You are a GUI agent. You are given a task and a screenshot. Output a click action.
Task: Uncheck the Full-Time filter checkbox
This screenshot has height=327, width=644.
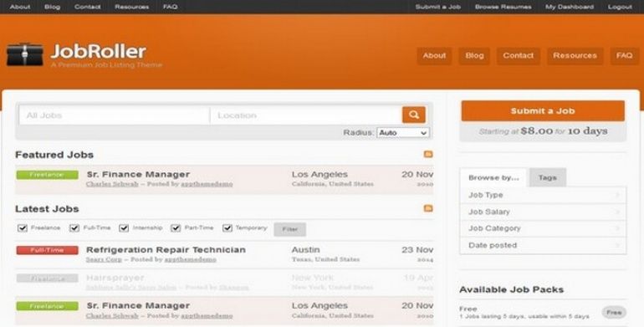(x=74, y=228)
